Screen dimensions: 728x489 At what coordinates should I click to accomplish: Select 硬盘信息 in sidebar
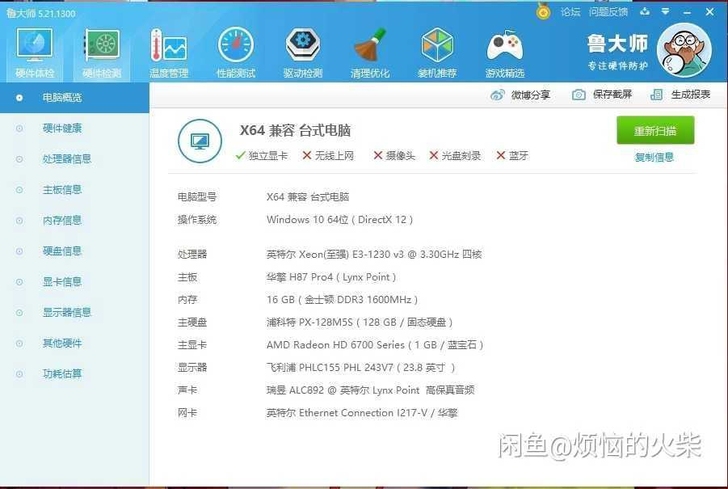point(74,251)
